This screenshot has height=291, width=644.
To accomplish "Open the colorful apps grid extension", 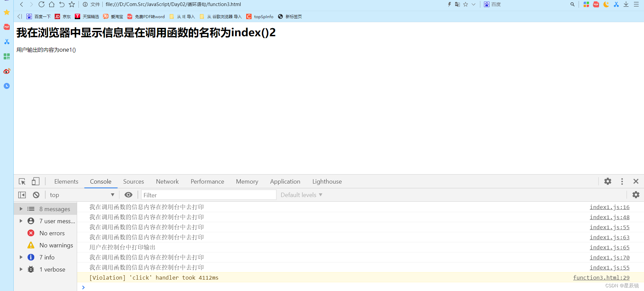I will click(x=586, y=4).
